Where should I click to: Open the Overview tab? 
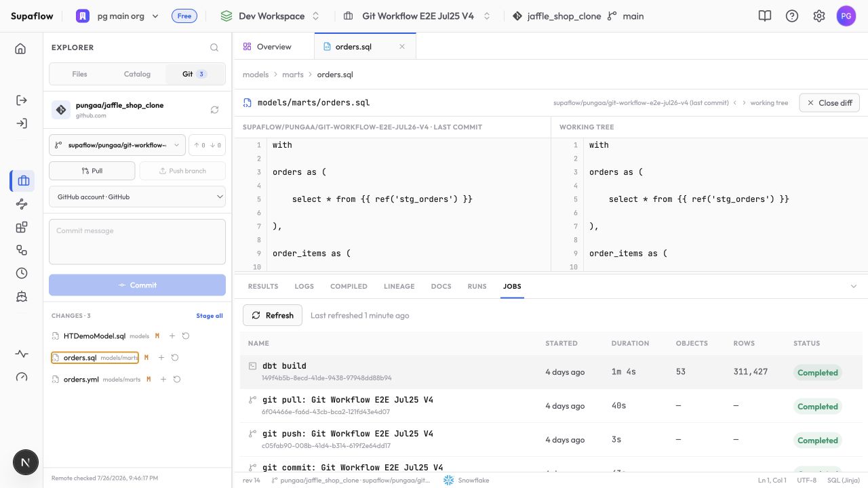[x=274, y=47]
